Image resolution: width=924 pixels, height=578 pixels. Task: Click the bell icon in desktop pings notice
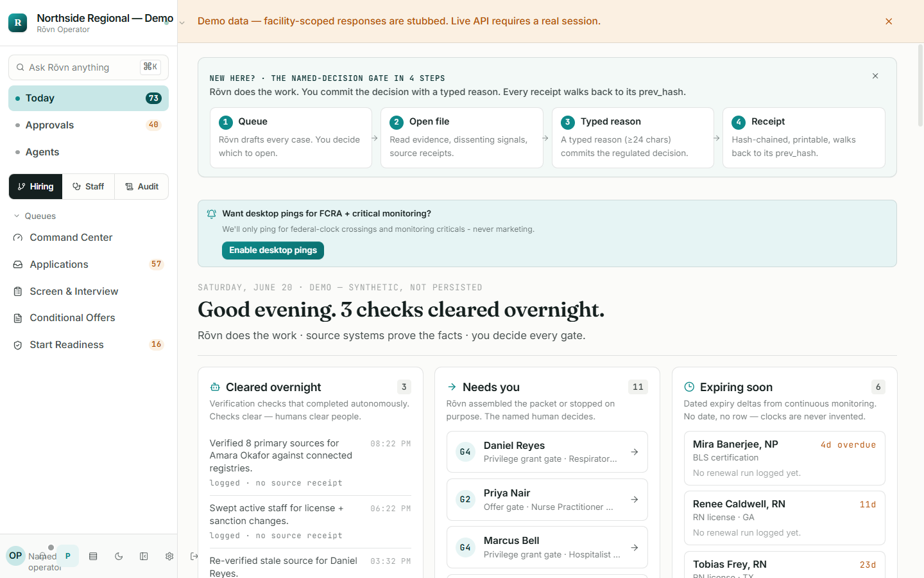pyautogui.click(x=212, y=214)
